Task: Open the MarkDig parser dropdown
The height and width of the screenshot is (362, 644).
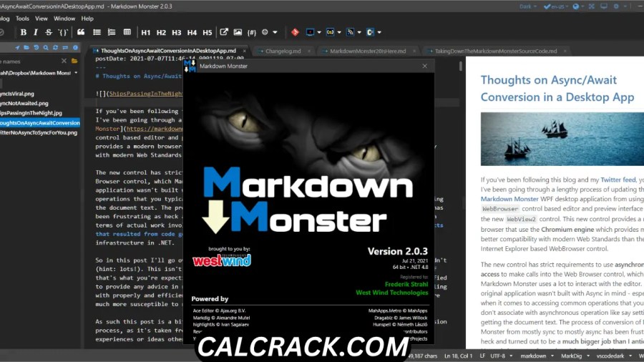Action: (x=575, y=356)
